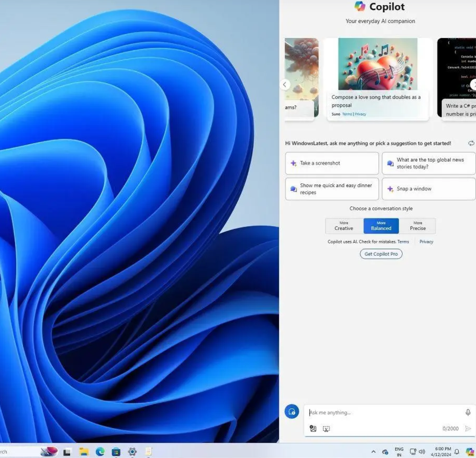Choose the Snap a window suggestion
Image resolution: width=476 pixels, height=458 pixels.
(429, 189)
